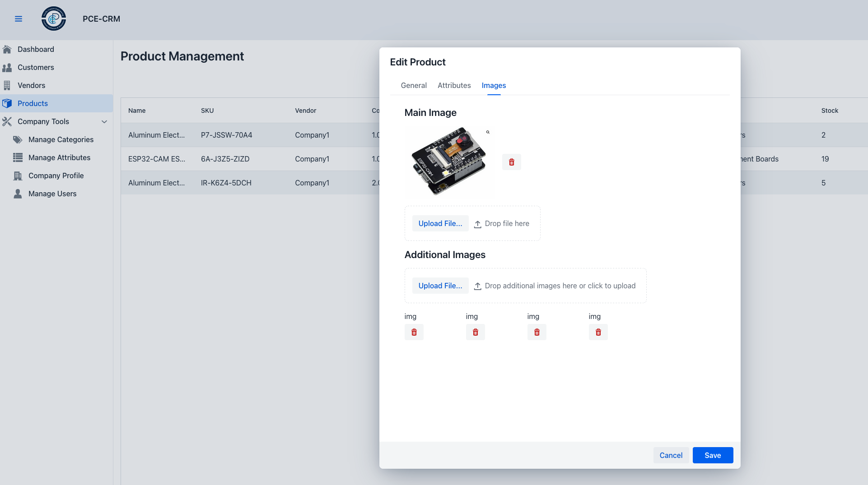Click Upload File for main image

[x=440, y=223]
